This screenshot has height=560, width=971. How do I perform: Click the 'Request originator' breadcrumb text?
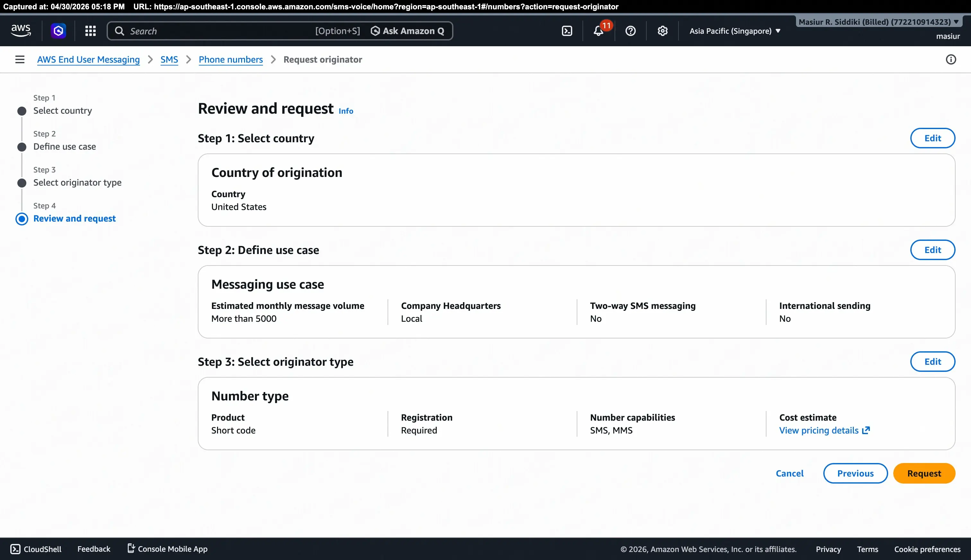coord(323,60)
